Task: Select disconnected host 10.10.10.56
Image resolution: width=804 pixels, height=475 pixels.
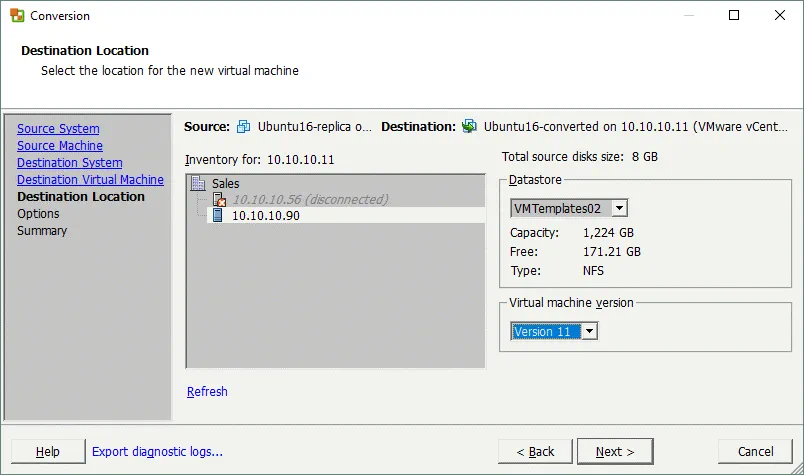Action: coord(309,200)
